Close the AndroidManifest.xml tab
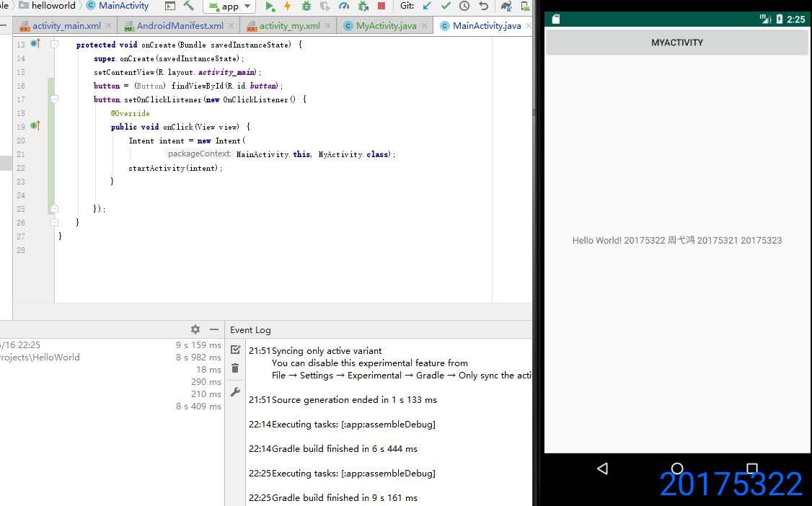Image resolution: width=812 pixels, height=506 pixels. pos(231,25)
